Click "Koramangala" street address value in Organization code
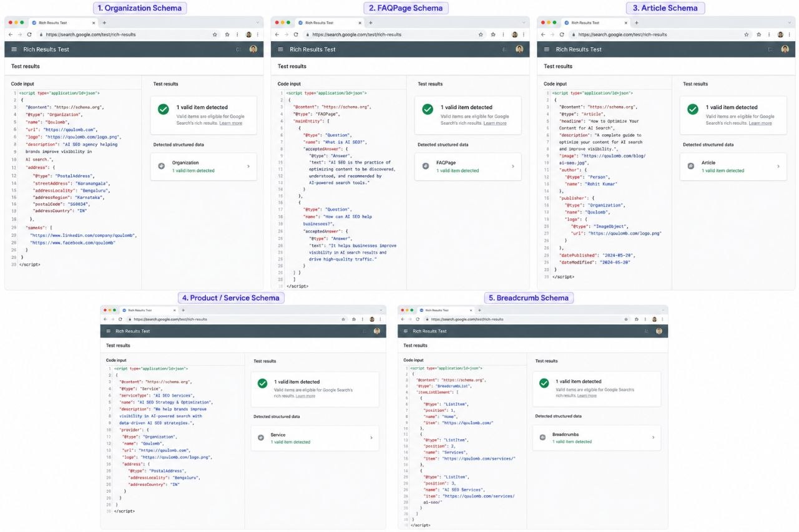The image size is (799, 532). (x=92, y=183)
